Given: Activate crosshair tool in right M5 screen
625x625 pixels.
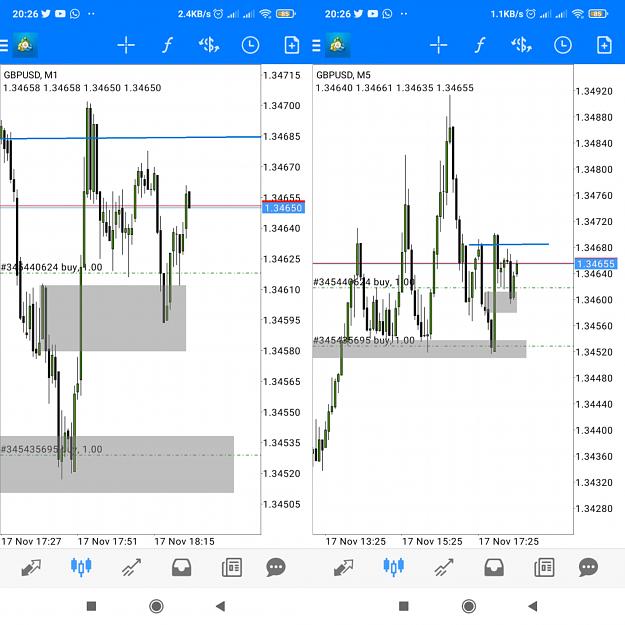Looking at the screenshot, I should click(438, 45).
